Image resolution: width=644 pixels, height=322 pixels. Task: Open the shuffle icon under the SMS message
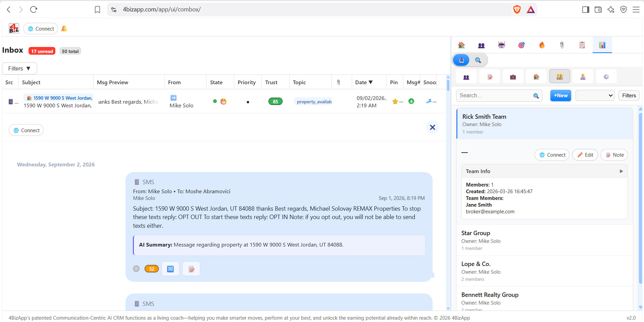[170, 269]
